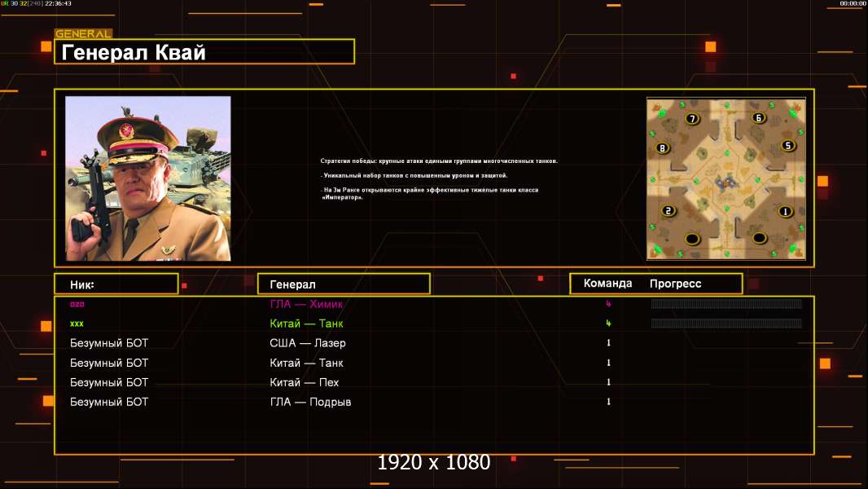Click the 'Прогресс' column label
The width and height of the screenshot is (868, 489).
675,284
